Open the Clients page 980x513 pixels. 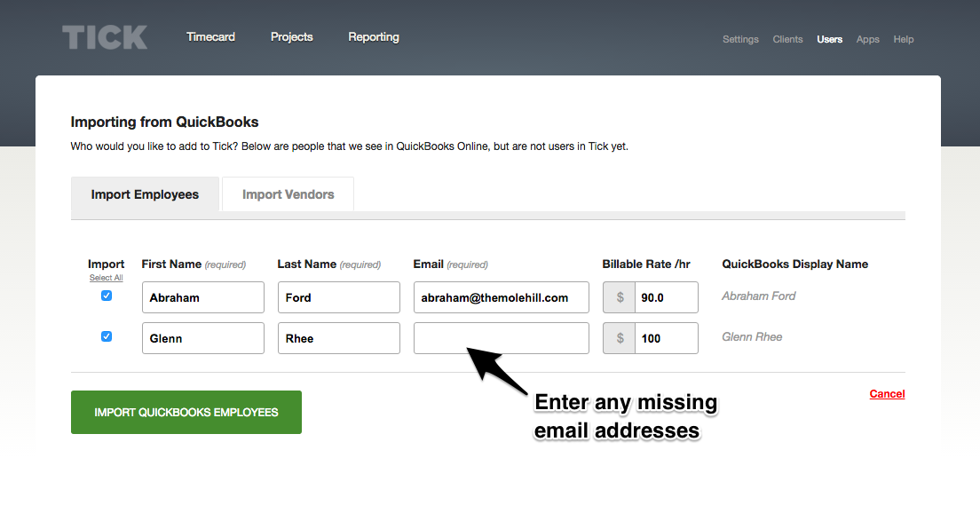[787, 39]
